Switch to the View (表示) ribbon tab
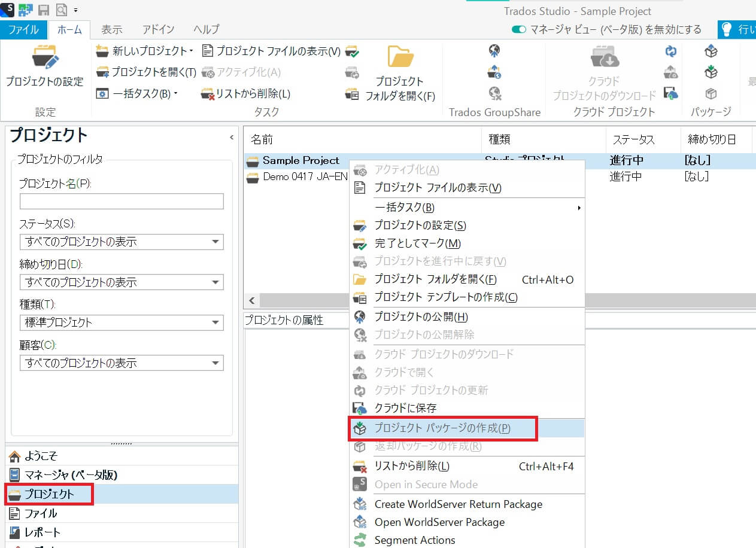Image resolution: width=756 pixels, height=548 pixels. click(112, 29)
